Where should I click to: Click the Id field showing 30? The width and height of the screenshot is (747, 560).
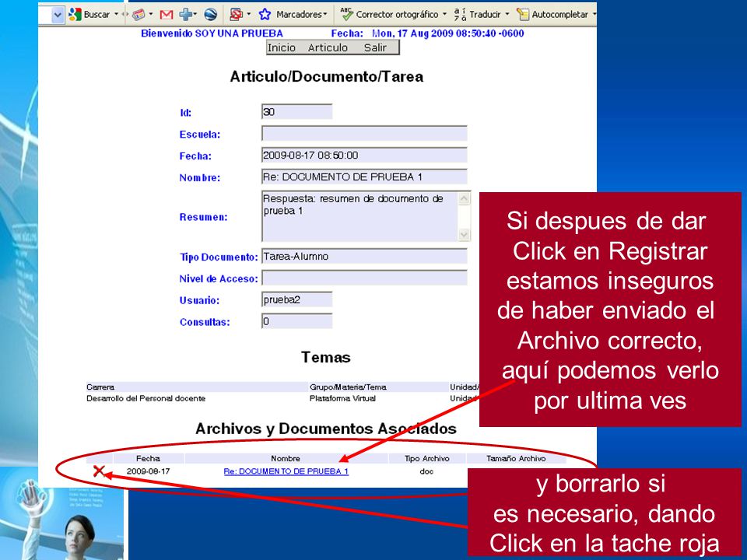296,112
